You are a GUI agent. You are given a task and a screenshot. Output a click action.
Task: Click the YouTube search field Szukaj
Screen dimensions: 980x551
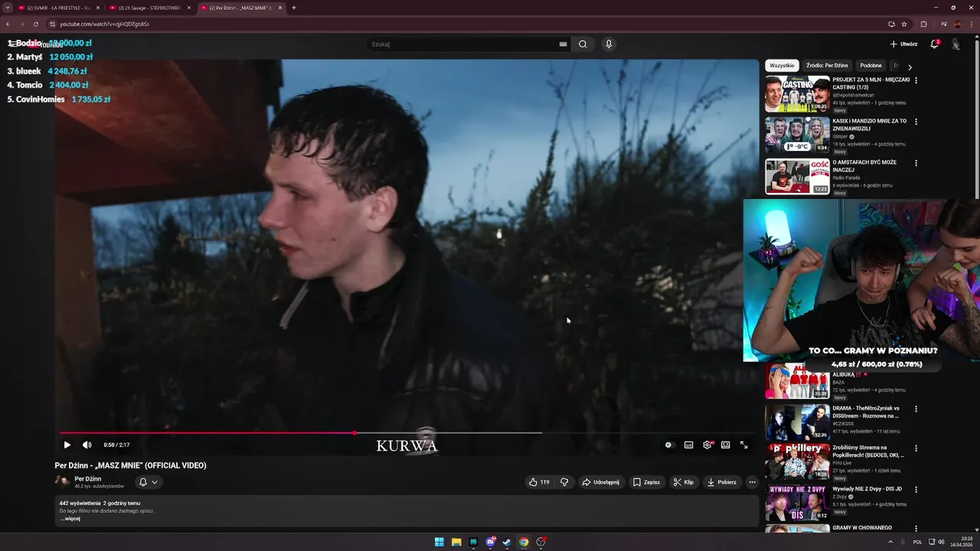pyautogui.click(x=462, y=44)
